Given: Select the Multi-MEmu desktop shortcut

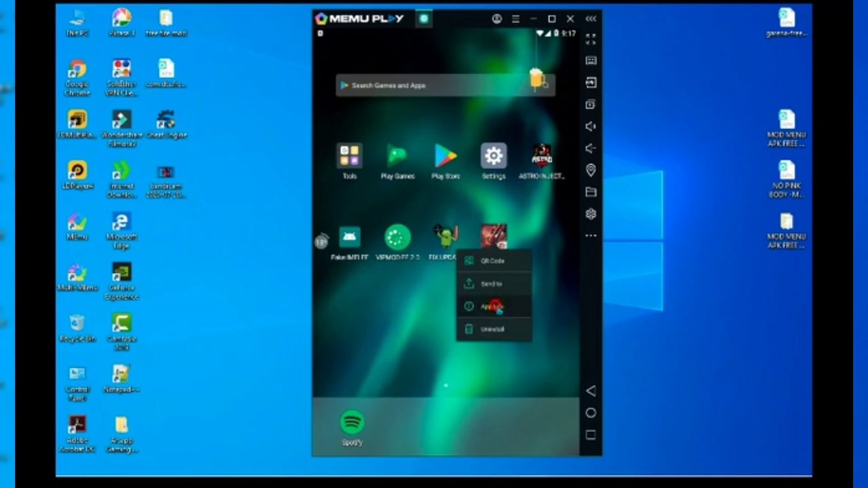Looking at the screenshot, I should coord(77,277).
